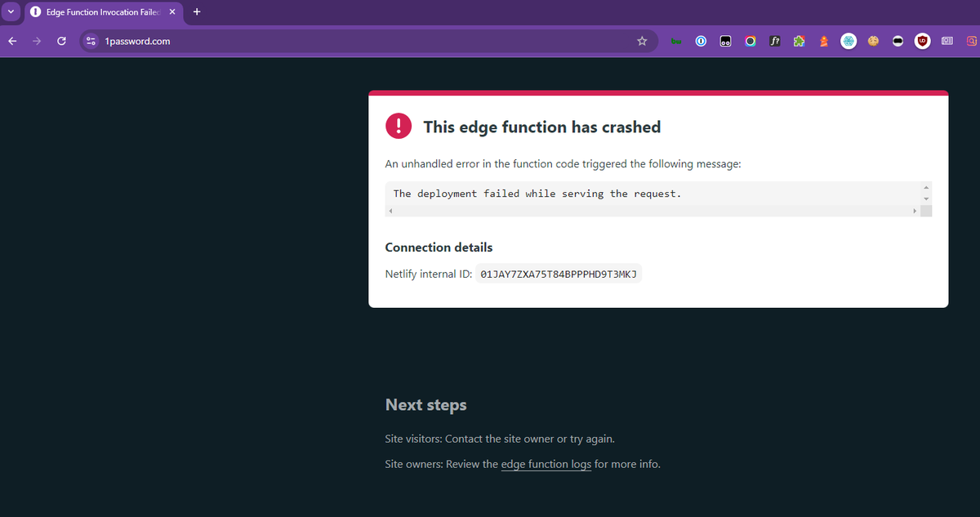Select the Edge Function Invocation Failed tab
Image resolution: width=980 pixels, height=517 pixels.
tap(102, 12)
